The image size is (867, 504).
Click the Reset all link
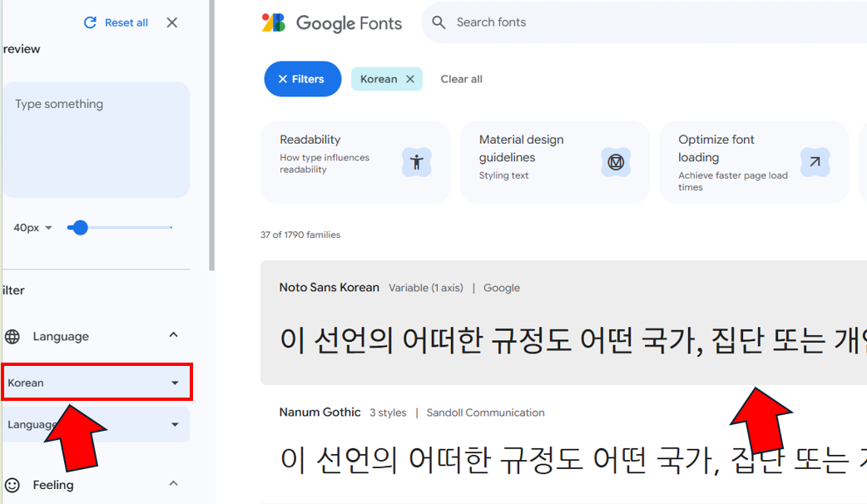pyautogui.click(x=126, y=22)
